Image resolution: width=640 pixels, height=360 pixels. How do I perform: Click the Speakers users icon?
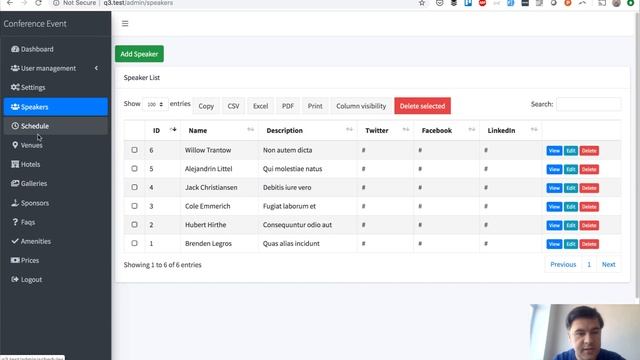[15, 107]
